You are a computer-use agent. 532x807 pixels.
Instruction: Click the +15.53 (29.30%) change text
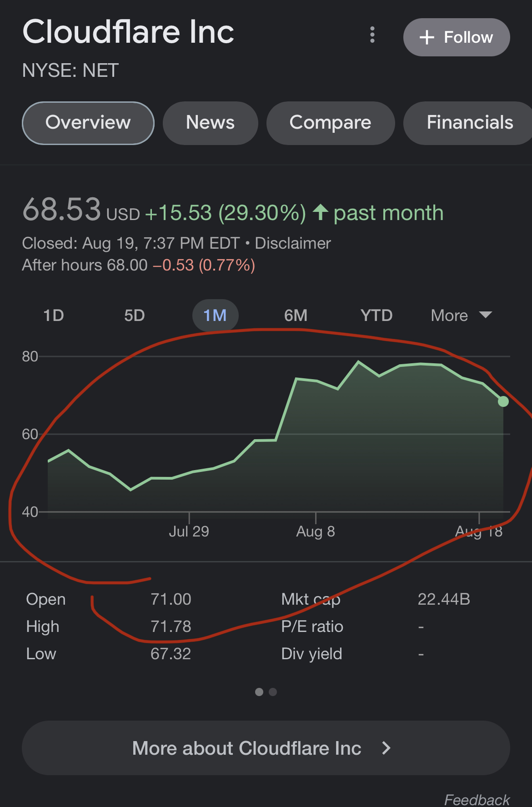(x=226, y=213)
